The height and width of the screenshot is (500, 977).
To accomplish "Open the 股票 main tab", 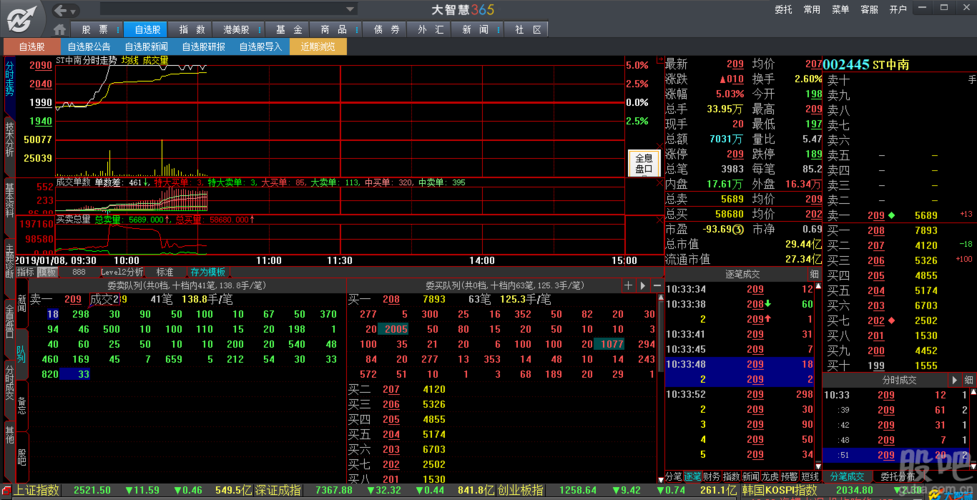I will pos(95,29).
